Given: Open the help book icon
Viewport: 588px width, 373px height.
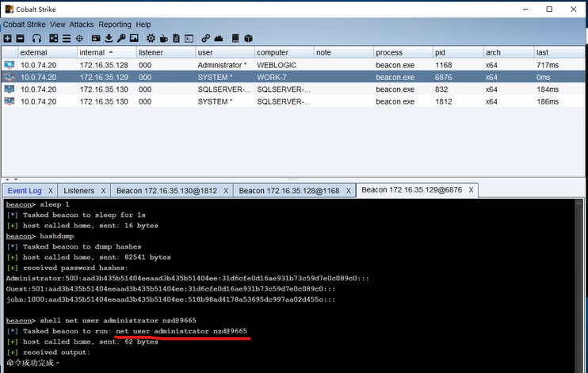Looking at the screenshot, I should click(235, 38).
